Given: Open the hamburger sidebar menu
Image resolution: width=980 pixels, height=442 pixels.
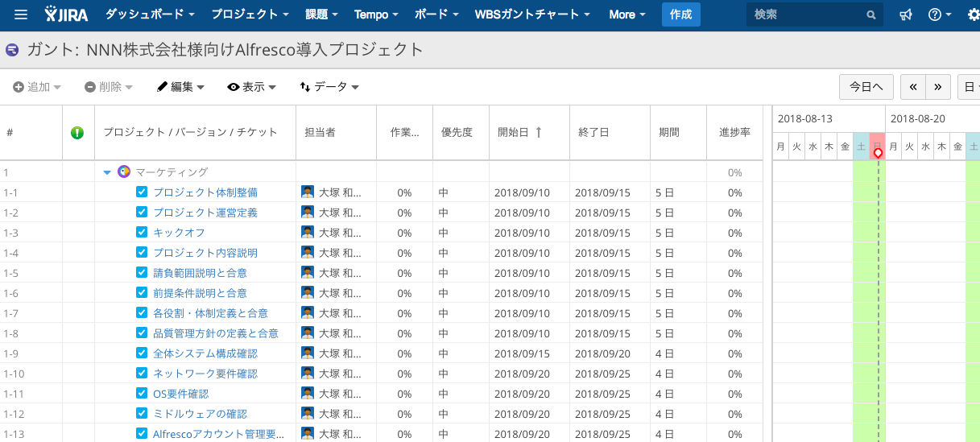Looking at the screenshot, I should click(x=21, y=14).
